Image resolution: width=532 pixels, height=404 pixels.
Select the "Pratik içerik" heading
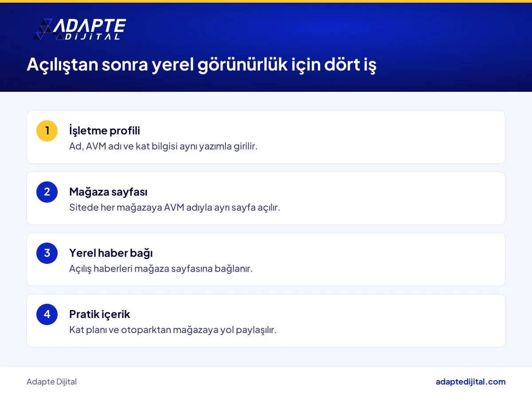[x=100, y=314]
